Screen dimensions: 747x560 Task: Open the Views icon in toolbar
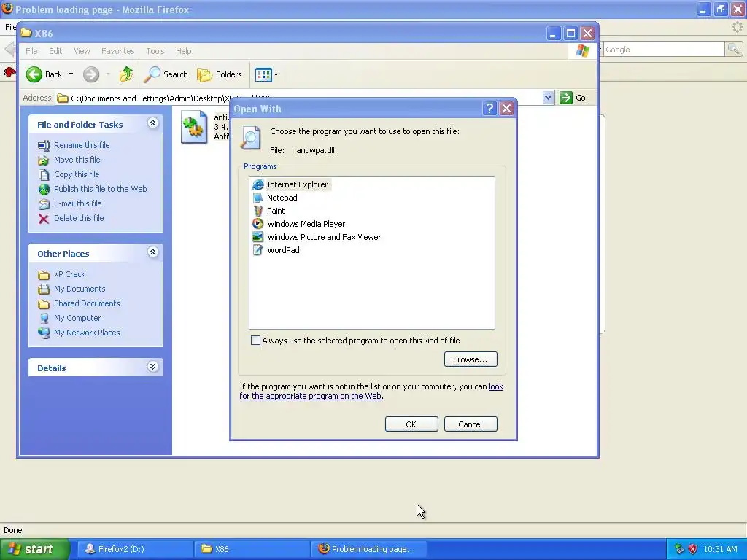coord(263,74)
